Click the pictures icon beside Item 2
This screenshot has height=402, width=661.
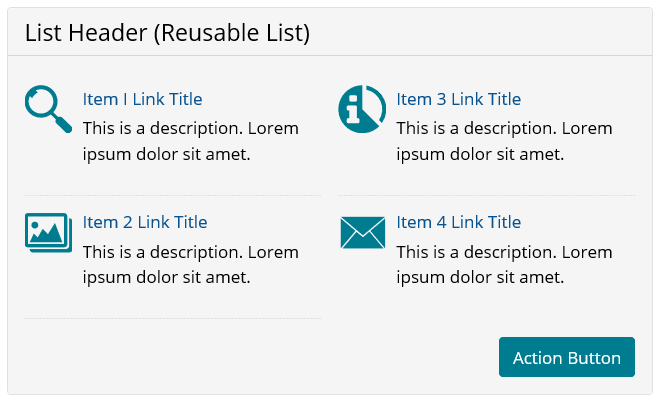[47, 232]
